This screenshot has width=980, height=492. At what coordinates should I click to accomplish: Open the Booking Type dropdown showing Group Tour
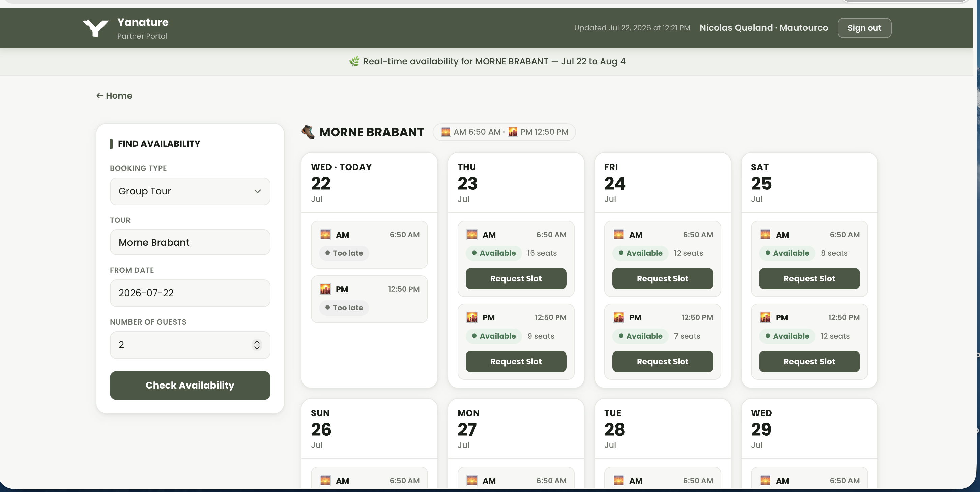(190, 191)
